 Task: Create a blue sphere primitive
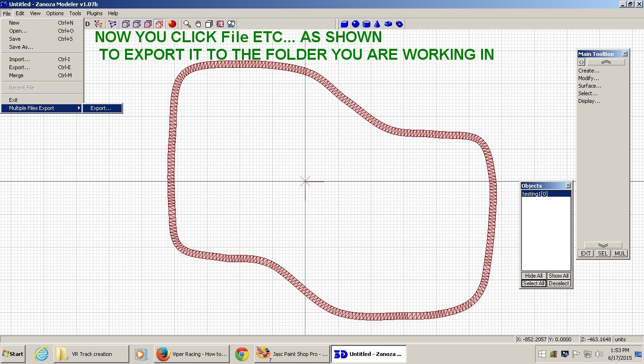pyautogui.click(x=356, y=24)
